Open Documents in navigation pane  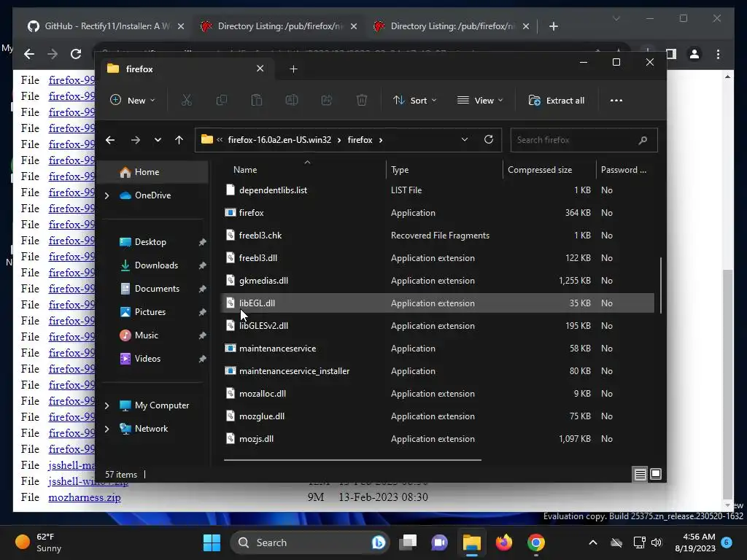coord(157,289)
